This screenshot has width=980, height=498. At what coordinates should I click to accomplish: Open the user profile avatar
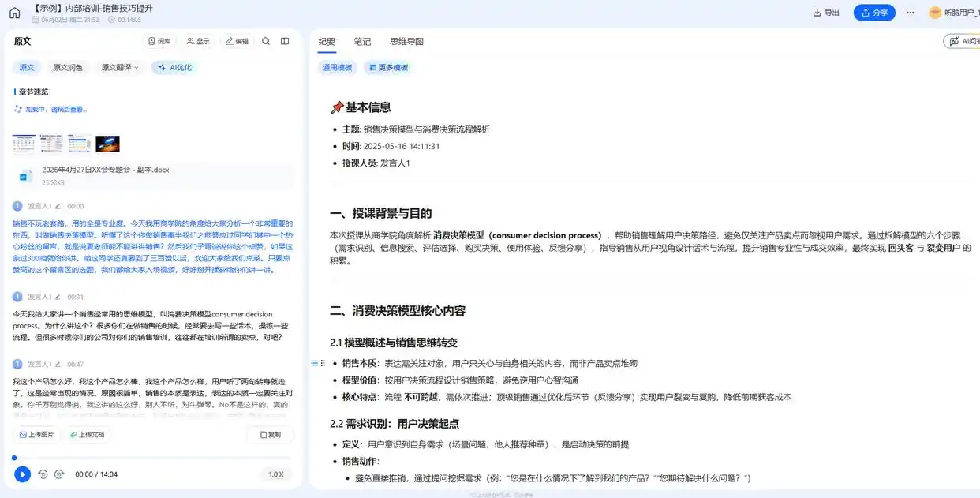pyautogui.click(x=935, y=13)
